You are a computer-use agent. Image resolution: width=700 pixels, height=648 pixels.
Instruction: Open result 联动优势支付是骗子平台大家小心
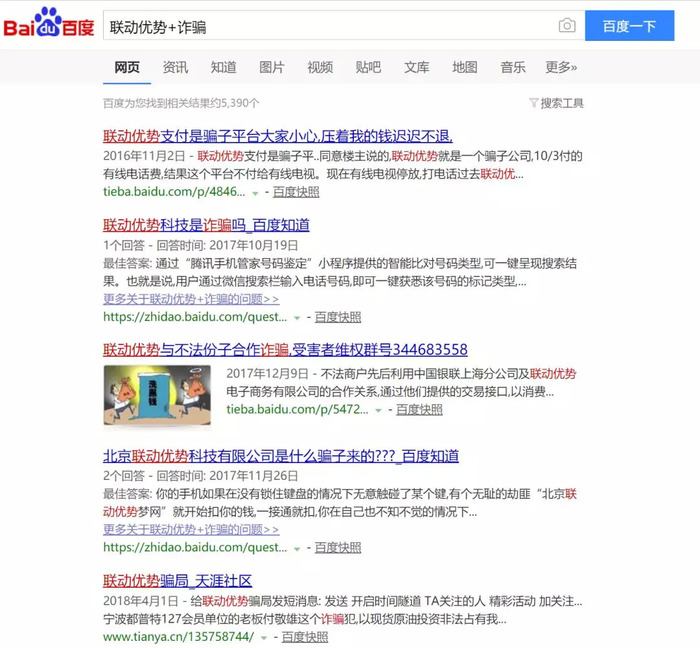coord(278,136)
